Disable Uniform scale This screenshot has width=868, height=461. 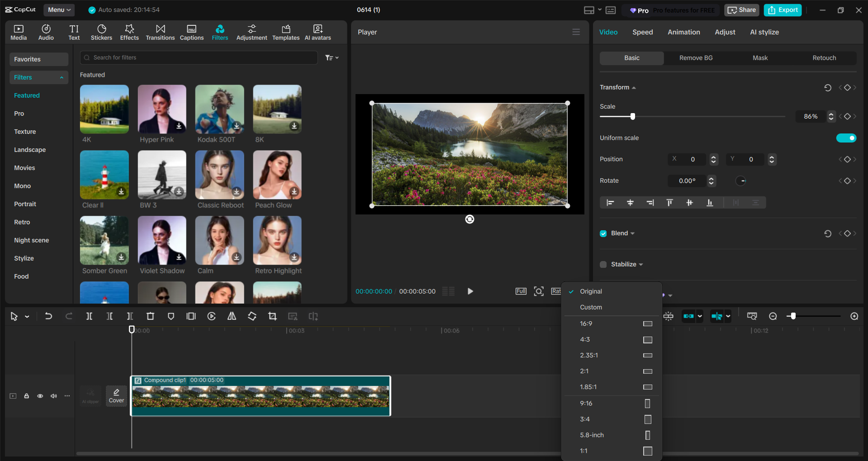846,138
